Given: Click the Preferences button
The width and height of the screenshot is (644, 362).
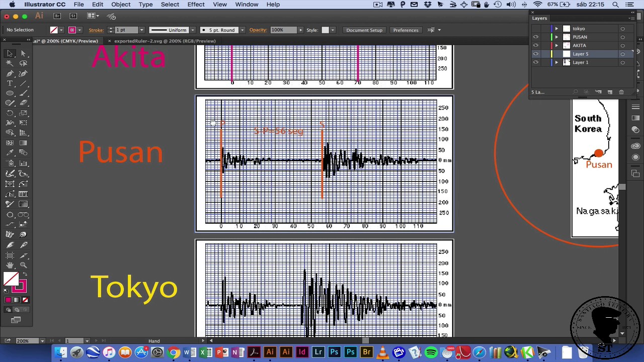Looking at the screenshot, I should [406, 30].
